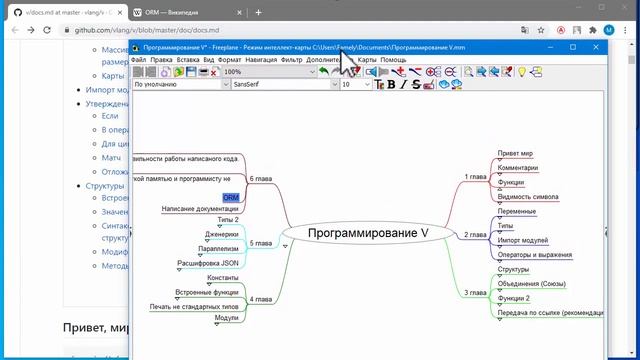This screenshot has width=640, height=360.
Task: Expand the fold marker under 'Дженерики'
Action: pyautogui.click(x=207, y=241)
